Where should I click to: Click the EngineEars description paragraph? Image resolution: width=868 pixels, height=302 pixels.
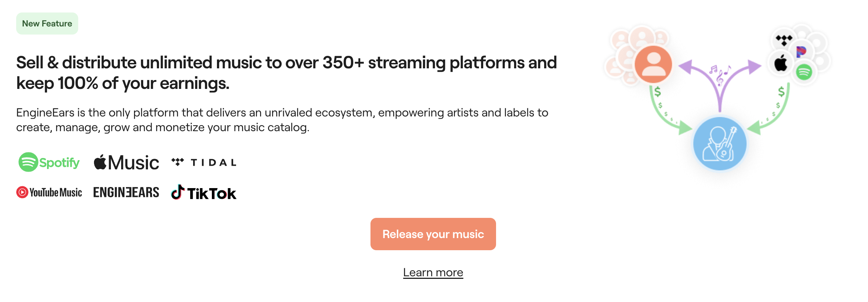[282, 120]
